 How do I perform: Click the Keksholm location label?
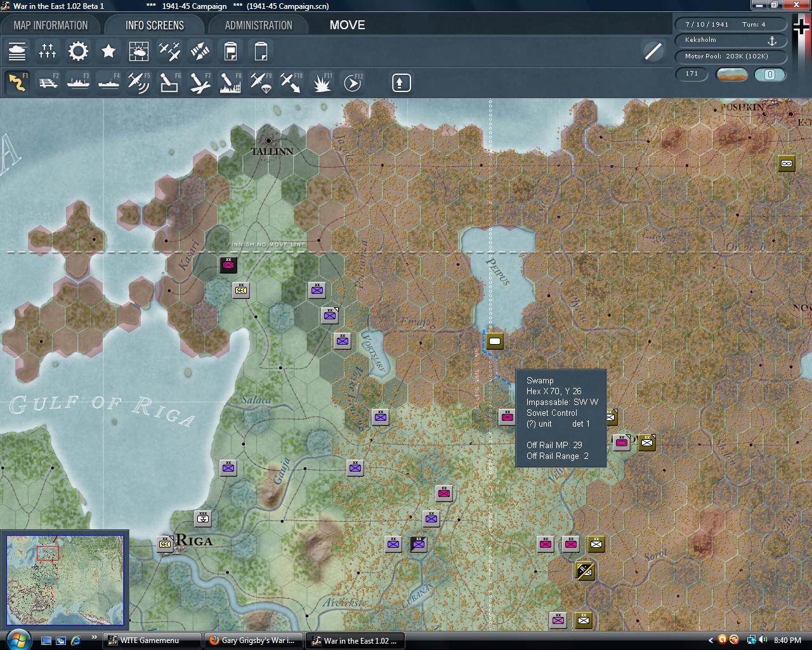point(701,40)
